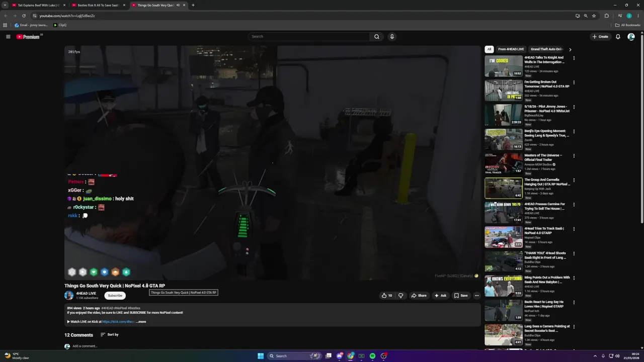
Task: Open Masters of the Universe trailer thumbnail
Action: (x=504, y=163)
